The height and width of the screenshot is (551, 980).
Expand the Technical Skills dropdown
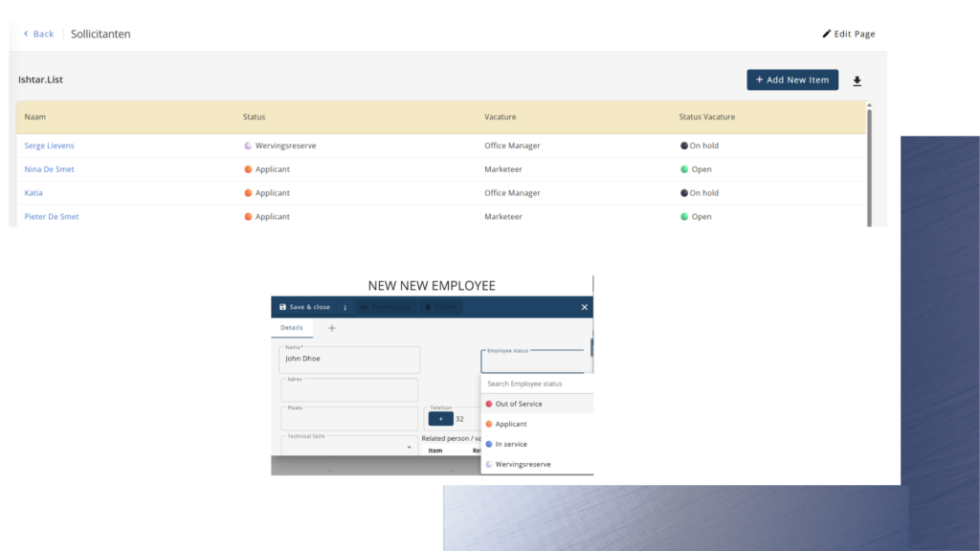click(x=409, y=447)
